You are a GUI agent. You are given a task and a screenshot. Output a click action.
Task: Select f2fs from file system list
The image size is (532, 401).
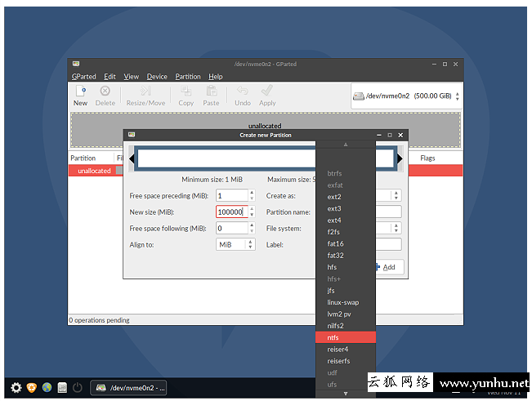346,232
